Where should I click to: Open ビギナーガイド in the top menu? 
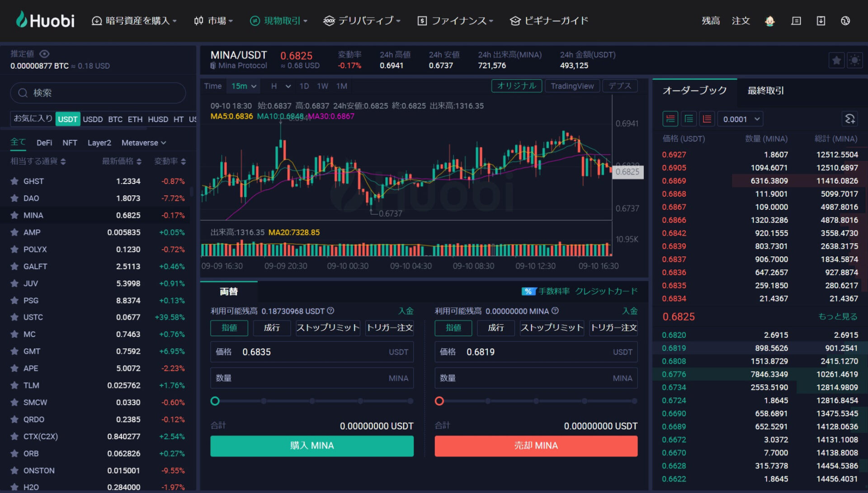(x=549, y=21)
